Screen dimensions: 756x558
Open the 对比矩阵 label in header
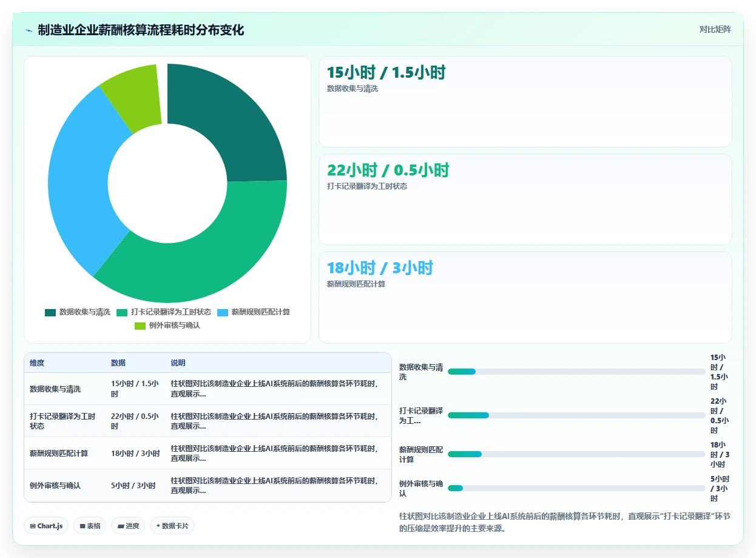pyautogui.click(x=715, y=29)
